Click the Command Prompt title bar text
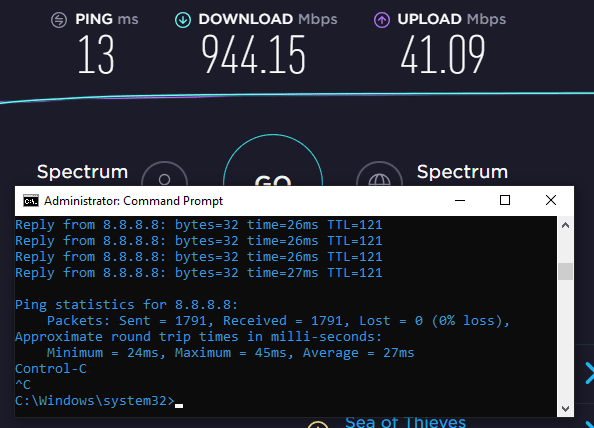This screenshot has height=428, width=594. pyautogui.click(x=133, y=201)
